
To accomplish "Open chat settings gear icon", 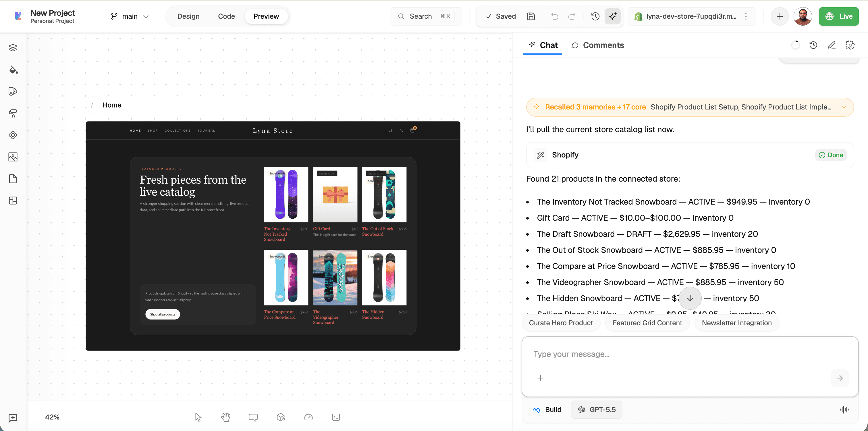I will pos(850,45).
